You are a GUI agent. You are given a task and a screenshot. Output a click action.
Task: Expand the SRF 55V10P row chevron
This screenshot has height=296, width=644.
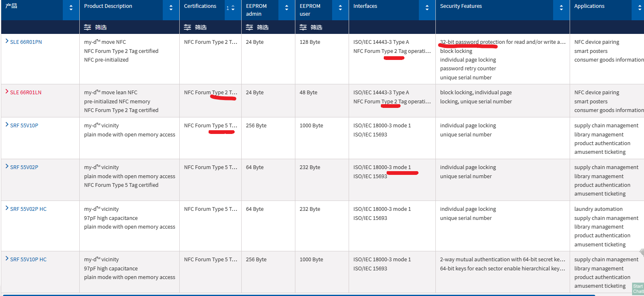click(x=7, y=125)
